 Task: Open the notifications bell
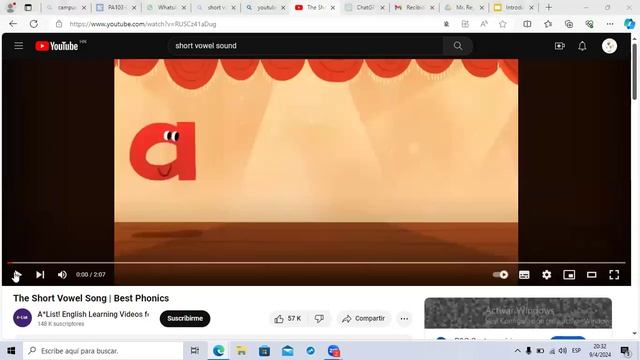tap(582, 46)
